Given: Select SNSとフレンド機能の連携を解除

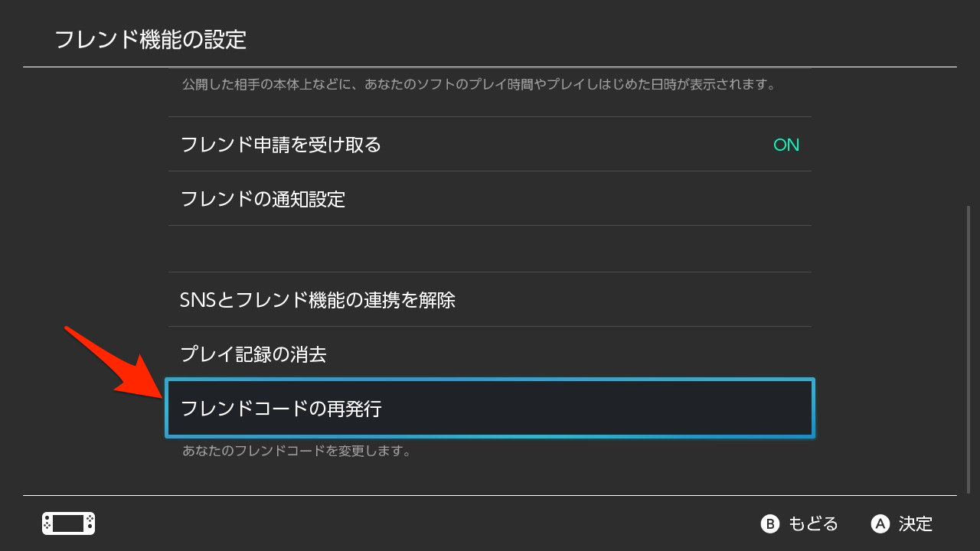Looking at the screenshot, I should [490, 299].
